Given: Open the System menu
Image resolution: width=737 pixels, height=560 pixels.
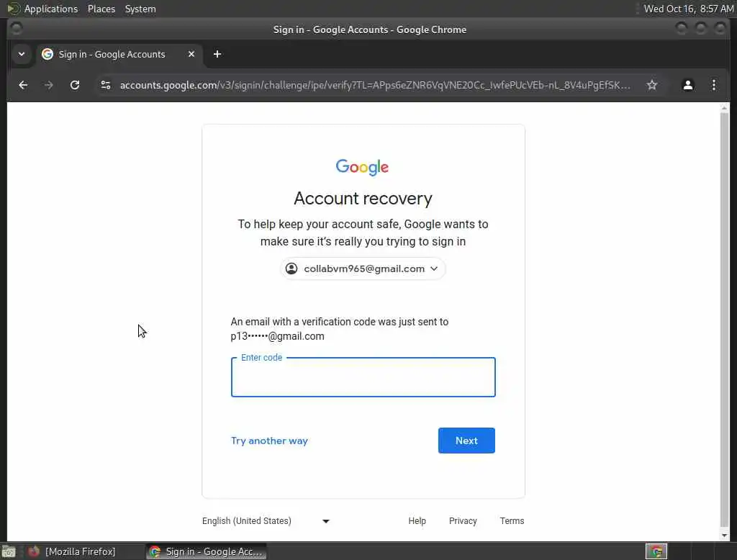Looking at the screenshot, I should tap(140, 9).
